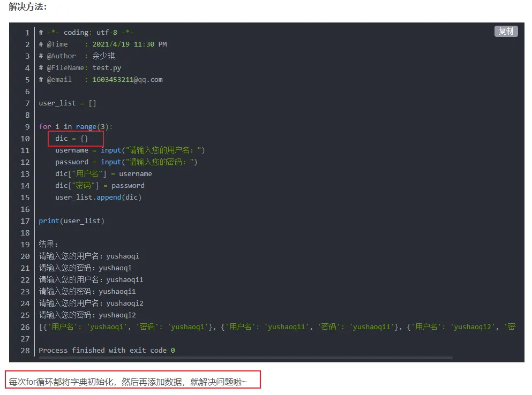This screenshot has height=395, width=532.
Task: Click the email address 1603453211@qq.com
Action: (128, 79)
